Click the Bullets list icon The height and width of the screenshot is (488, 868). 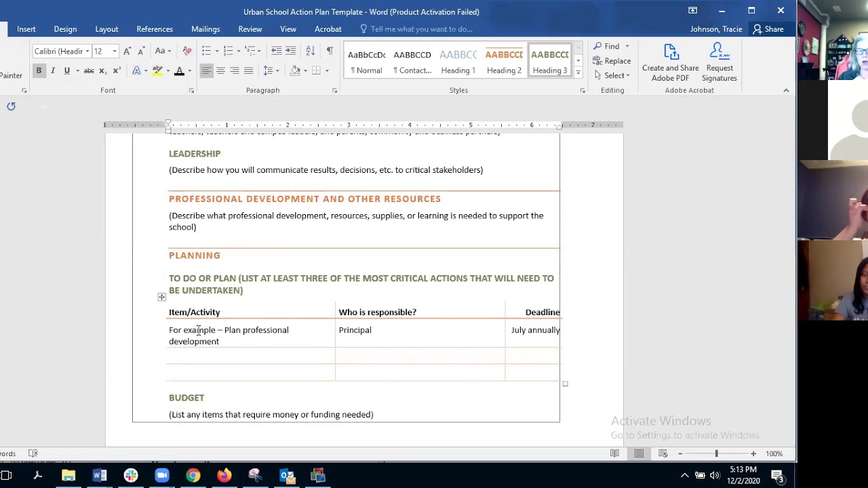point(206,51)
